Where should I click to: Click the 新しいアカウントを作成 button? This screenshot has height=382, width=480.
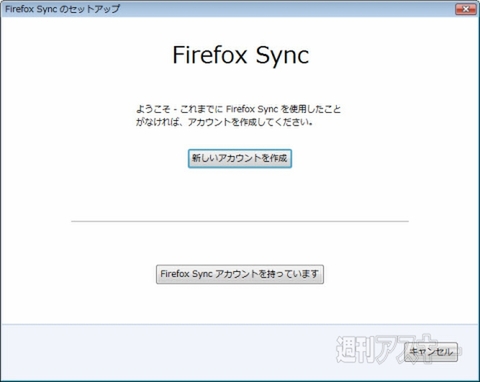(240, 159)
